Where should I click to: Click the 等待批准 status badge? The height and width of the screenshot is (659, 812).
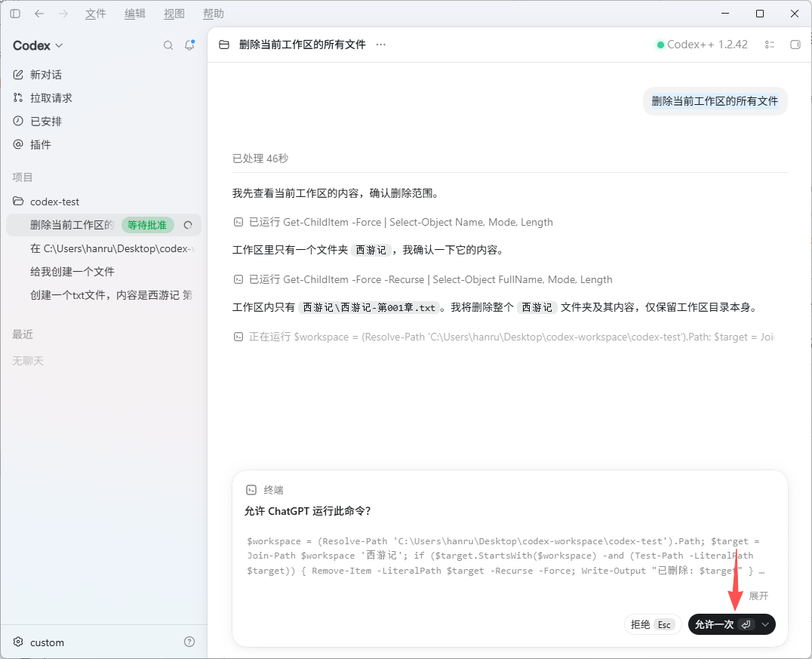point(148,225)
